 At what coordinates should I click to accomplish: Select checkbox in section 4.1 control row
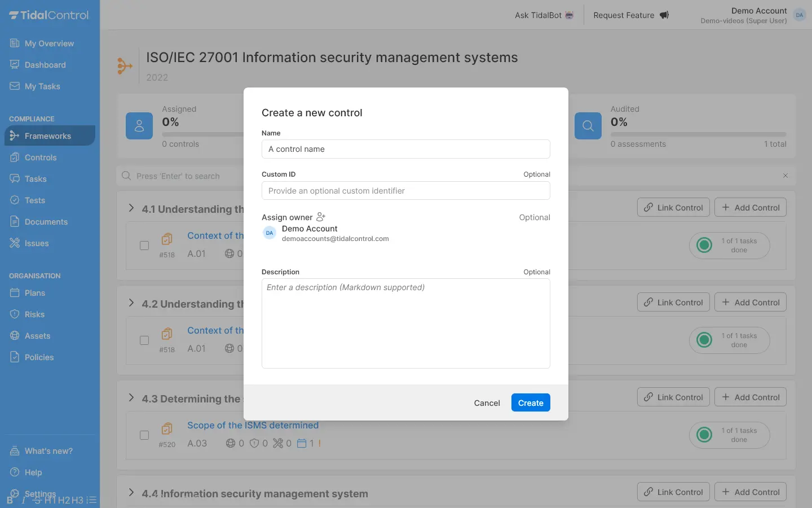point(144,246)
